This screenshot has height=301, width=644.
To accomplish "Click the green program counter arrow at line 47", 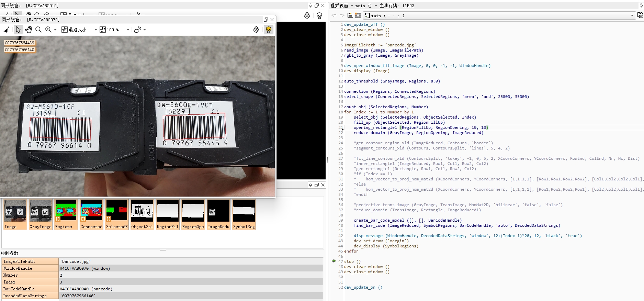I will pos(334,261).
